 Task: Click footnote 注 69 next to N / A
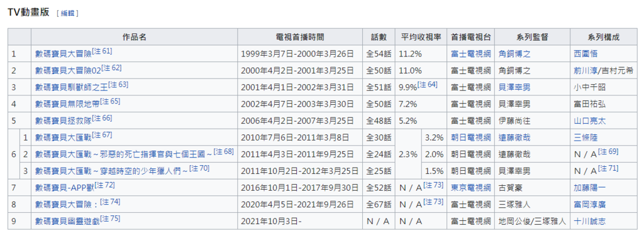pyautogui.click(x=608, y=152)
